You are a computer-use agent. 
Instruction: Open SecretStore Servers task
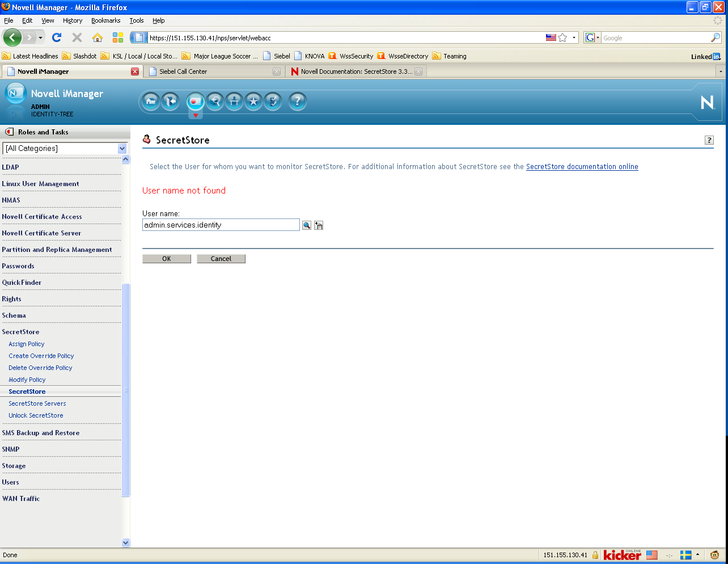(37, 403)
